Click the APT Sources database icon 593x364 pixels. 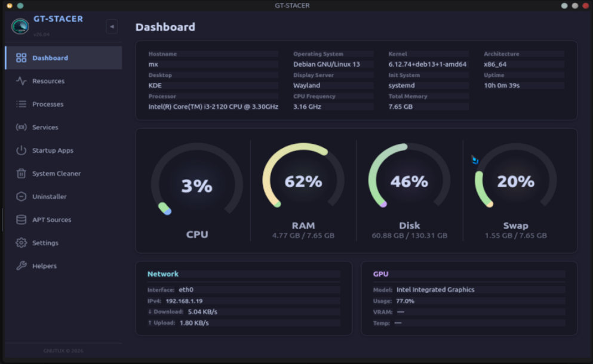(21, 219)
